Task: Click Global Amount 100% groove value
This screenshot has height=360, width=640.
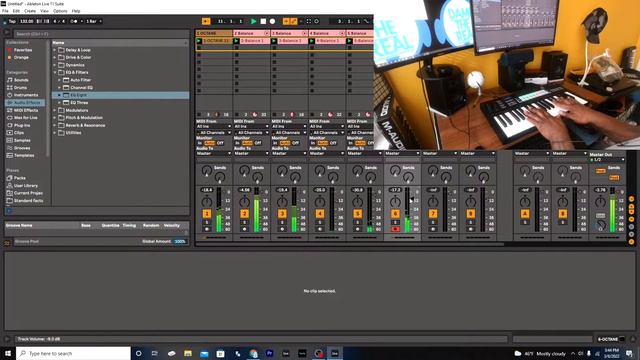Action: pyautogui.click(x=180, y=242)
